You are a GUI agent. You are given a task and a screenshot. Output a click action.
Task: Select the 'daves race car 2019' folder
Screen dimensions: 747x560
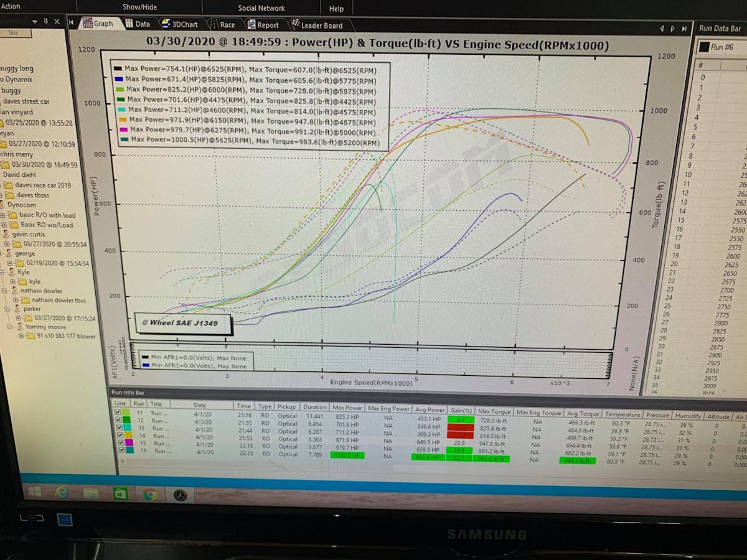pyautogui.click(x=43, y=185)
